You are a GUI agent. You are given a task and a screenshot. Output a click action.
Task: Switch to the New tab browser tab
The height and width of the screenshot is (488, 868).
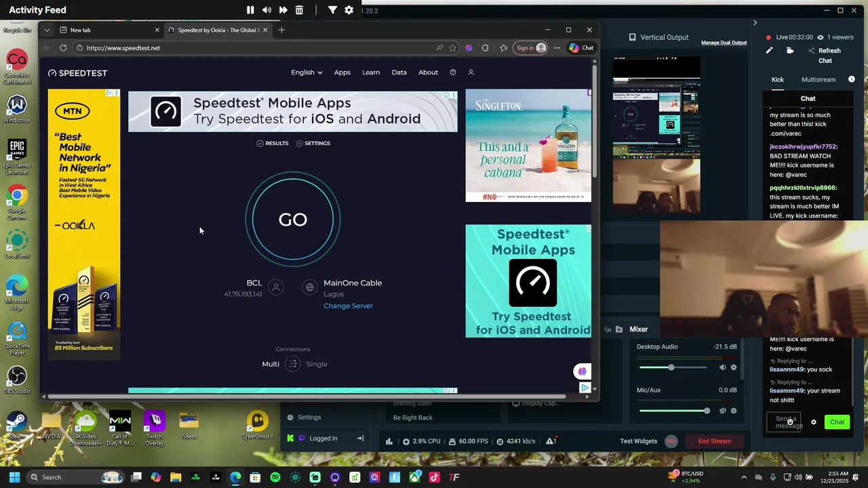point(108,30)
